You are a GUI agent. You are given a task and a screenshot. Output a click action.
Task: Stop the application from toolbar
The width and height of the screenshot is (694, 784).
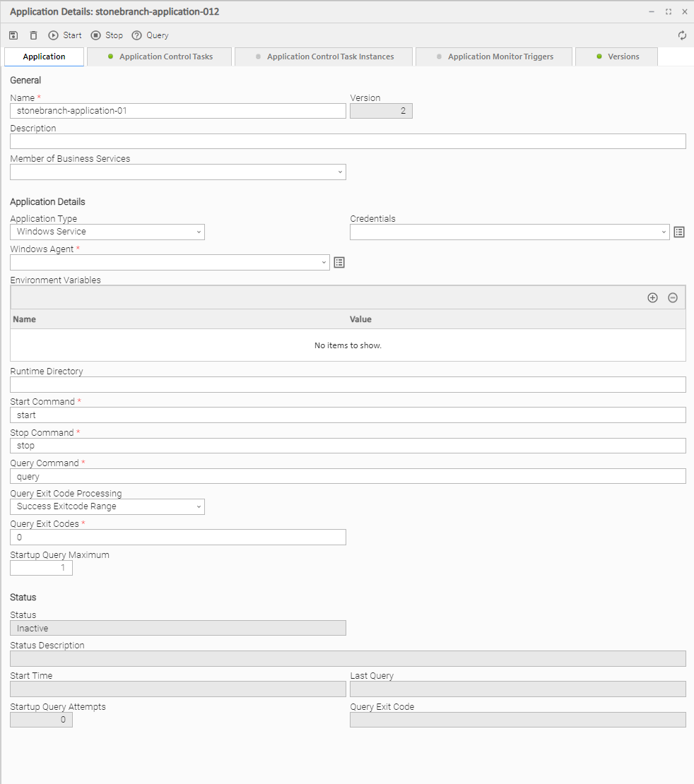pyautogui.click(x=107, y=35)
